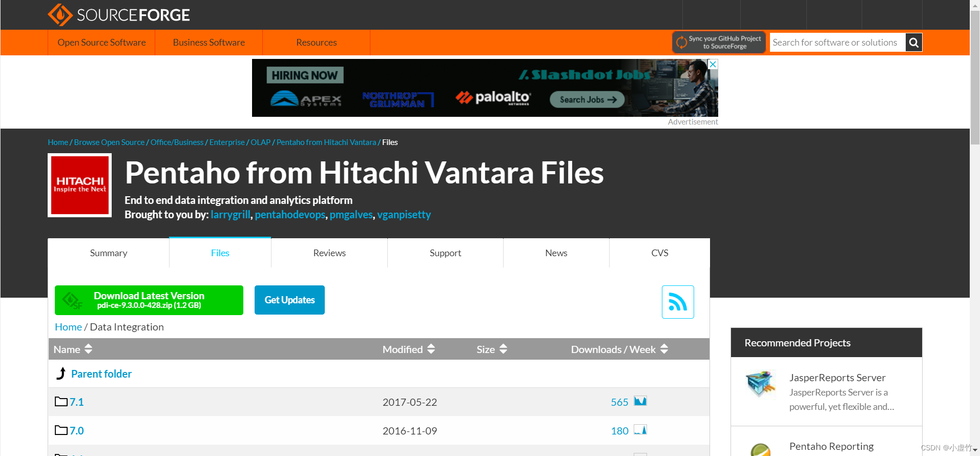
Task: Click Search Jobs button in ad
Action: [x=587, y=99]
